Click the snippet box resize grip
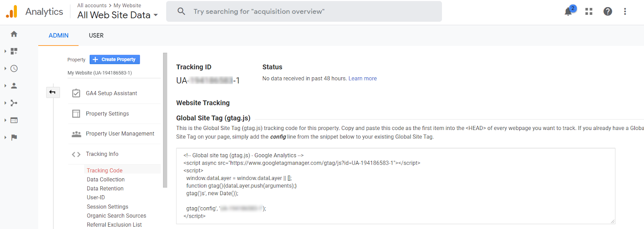Image resolution: width=644 pixels, height=229 pixels. coord(613,221)
